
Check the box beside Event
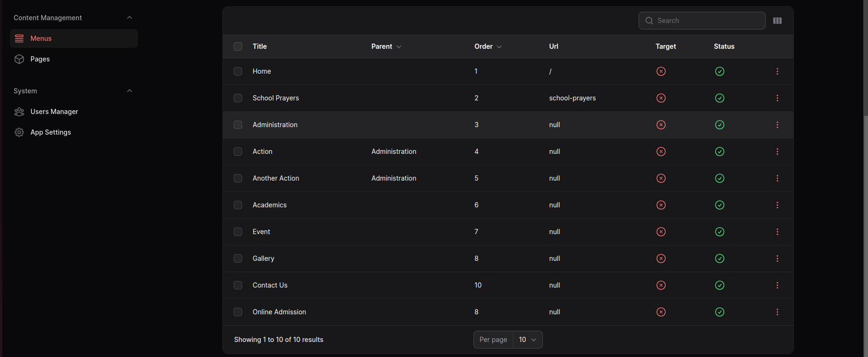238,232
